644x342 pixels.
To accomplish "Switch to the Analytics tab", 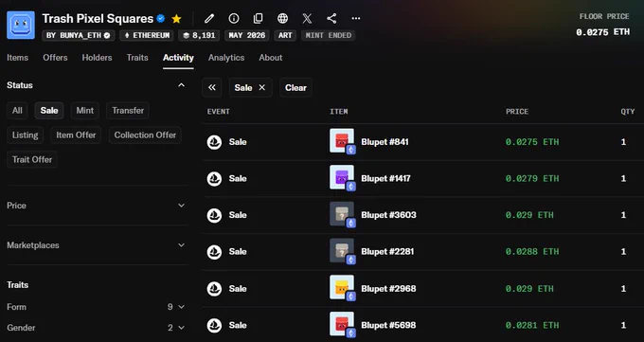I will coord(226,58).
